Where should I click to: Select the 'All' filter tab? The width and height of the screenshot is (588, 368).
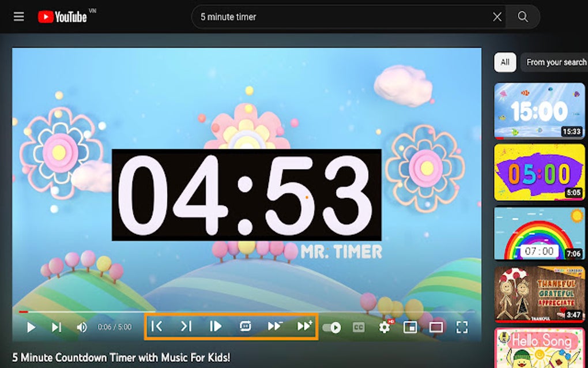[505, 62]
